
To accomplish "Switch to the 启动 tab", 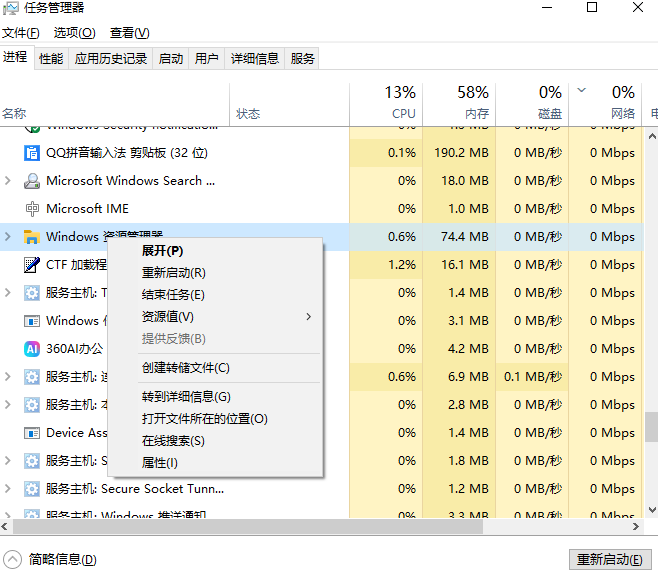I will click(x=171, y=58).
